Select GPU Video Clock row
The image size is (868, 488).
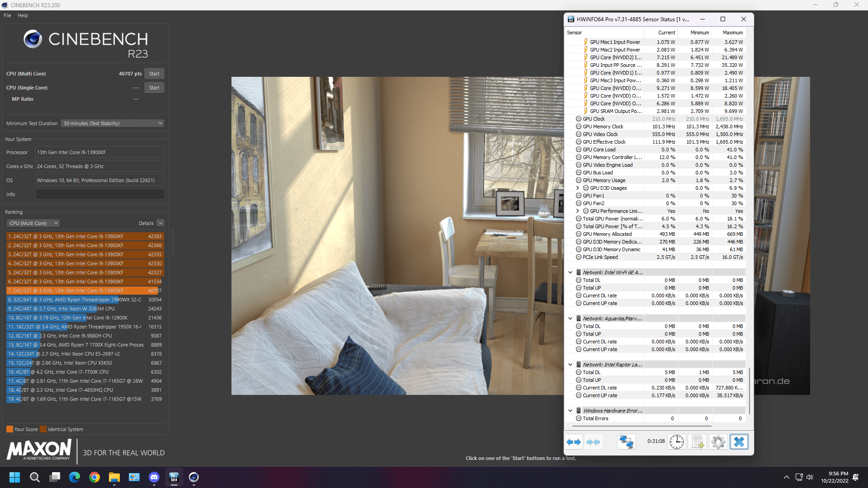pyautogui.click(x=655, y=134)
